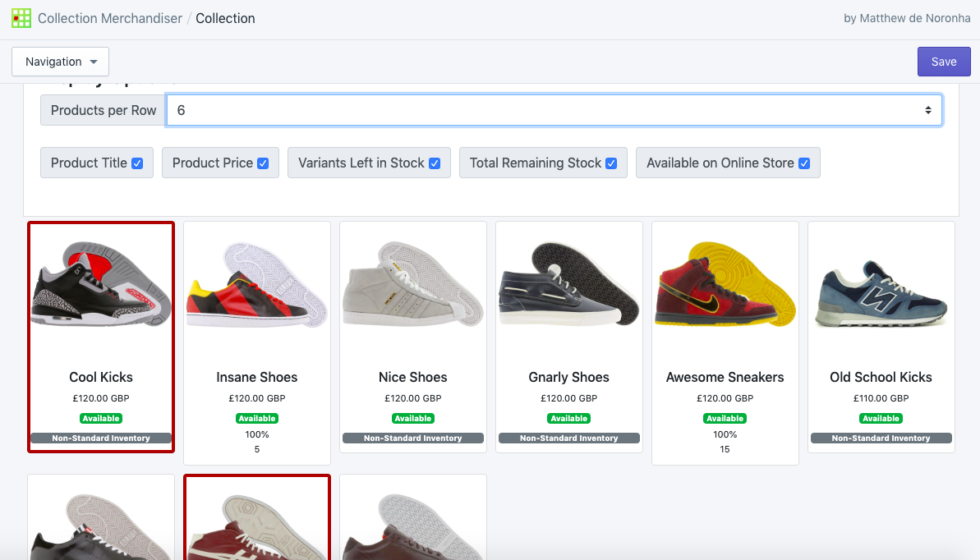
Task: Click the £110.00 GBP price text
Action: click(x=881, y=398)
